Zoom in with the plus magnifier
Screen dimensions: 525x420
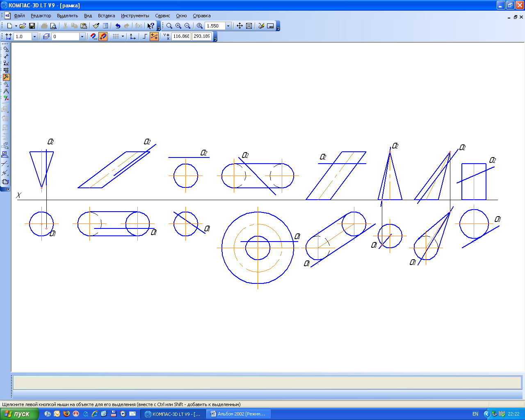178,26
